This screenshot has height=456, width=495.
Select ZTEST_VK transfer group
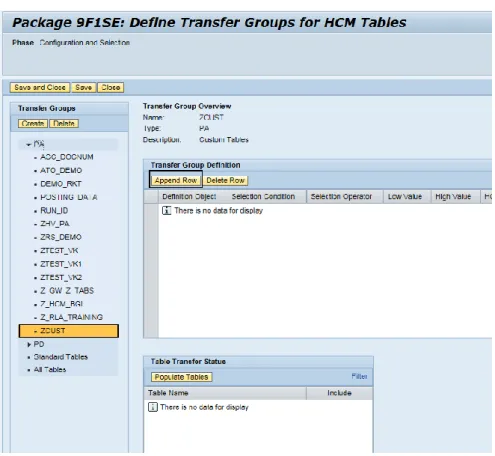click(x=59, y=250)
